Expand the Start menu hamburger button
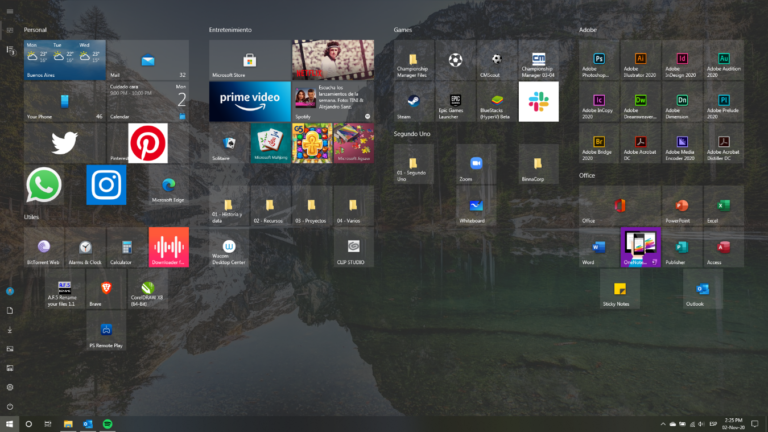Viewport: 768px width, 432px height. coord(10,11)
